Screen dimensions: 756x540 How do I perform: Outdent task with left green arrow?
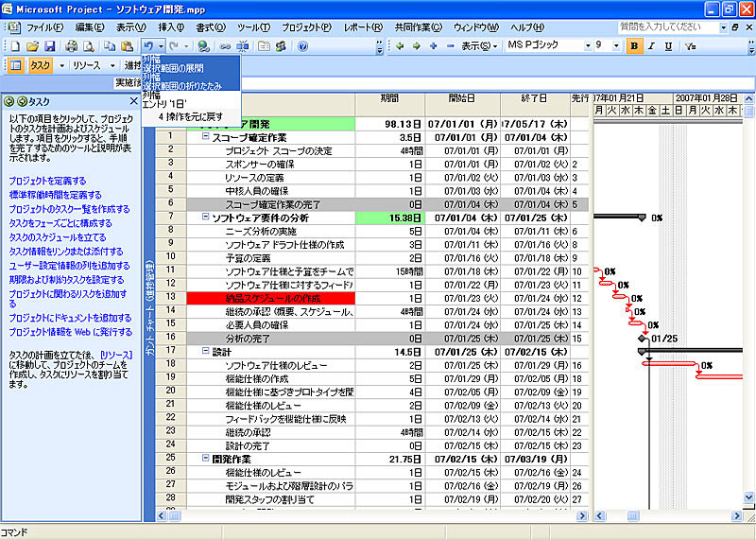pyautogui.click(x=399, y=46)
